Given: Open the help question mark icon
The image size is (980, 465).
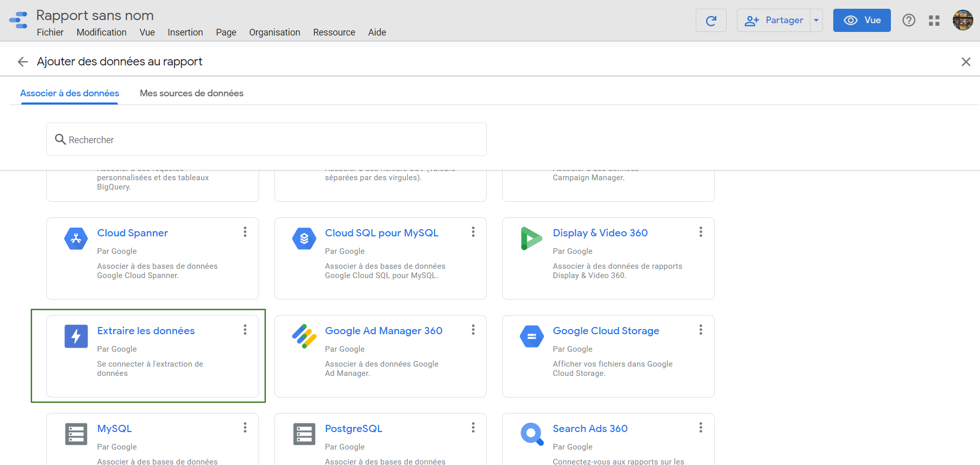Looking at the screenshot, I should click(909, 21).
